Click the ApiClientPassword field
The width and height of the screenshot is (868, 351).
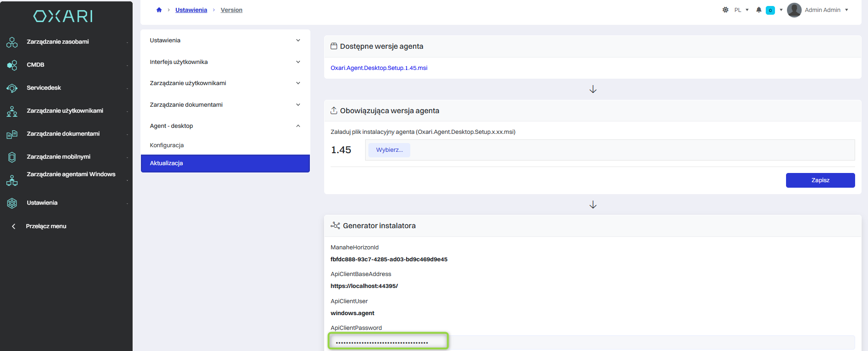(x=593, y=342)
